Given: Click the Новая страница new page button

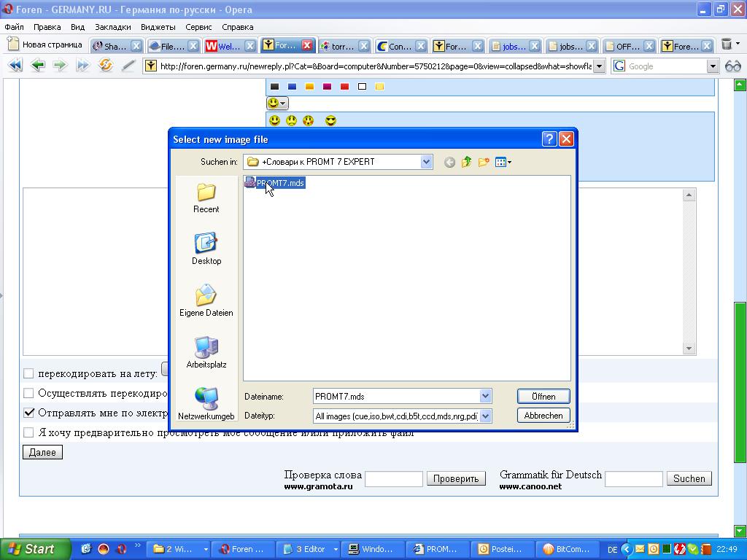Looking at the screenshot, I should pyautogui.click(x=46, y=44).
